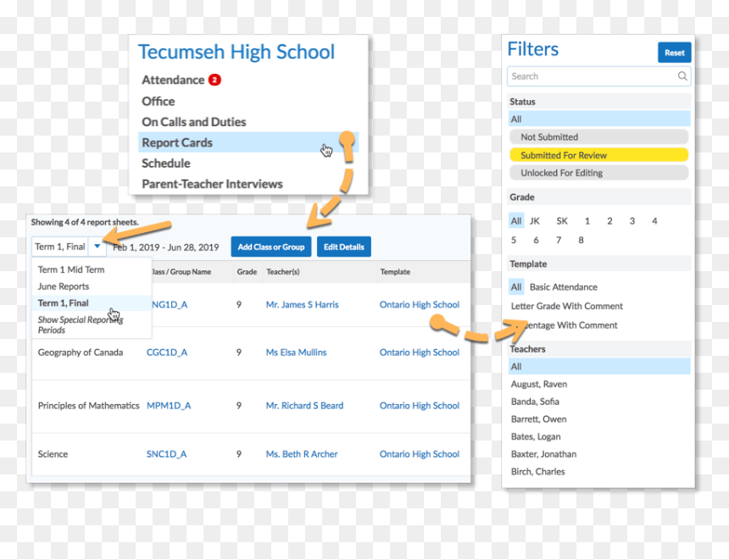729x560 pixels.
Task: Open Ontario High School template in Science row
Action: click(420, 454)
